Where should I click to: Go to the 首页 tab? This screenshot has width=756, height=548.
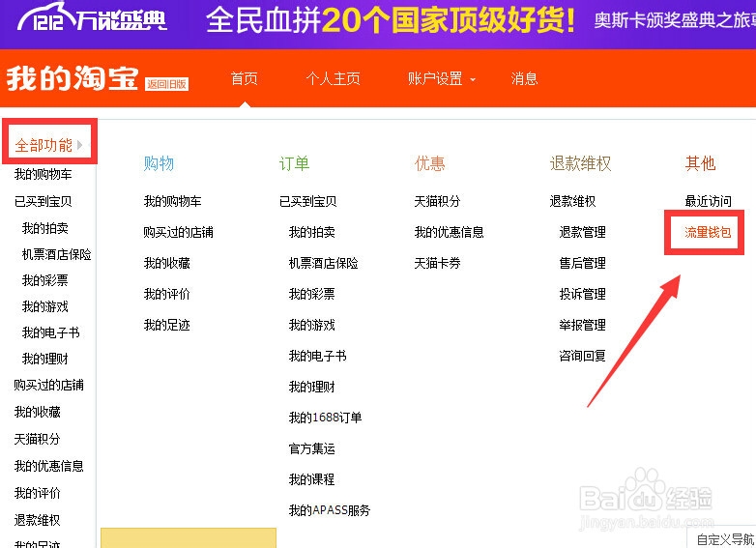(x=244, y=78)
